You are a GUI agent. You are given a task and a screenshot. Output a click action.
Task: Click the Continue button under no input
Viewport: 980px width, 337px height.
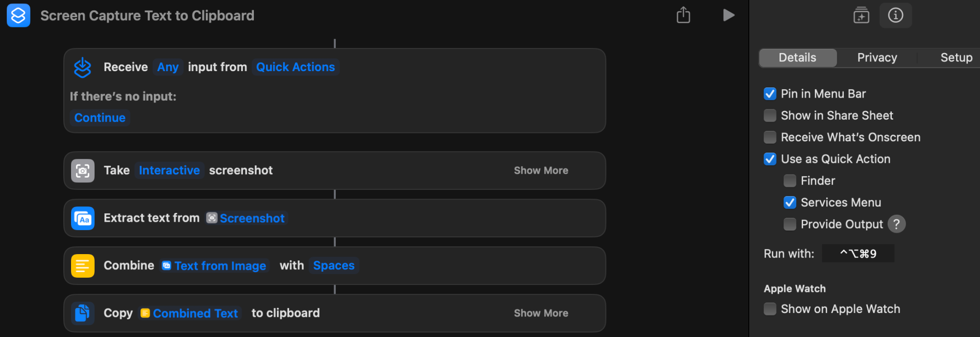pyautogui.click(x=100, y=118)
